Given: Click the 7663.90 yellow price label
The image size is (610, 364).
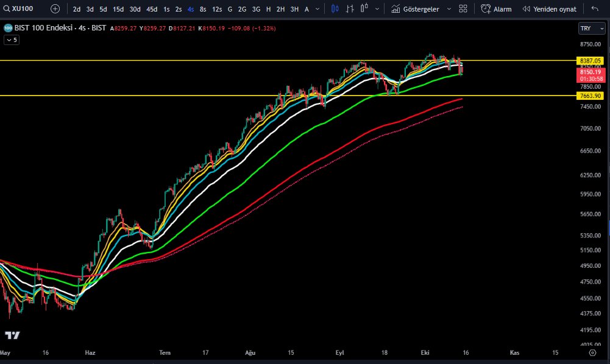Looking at the screenshot, I should click(590, 96).
